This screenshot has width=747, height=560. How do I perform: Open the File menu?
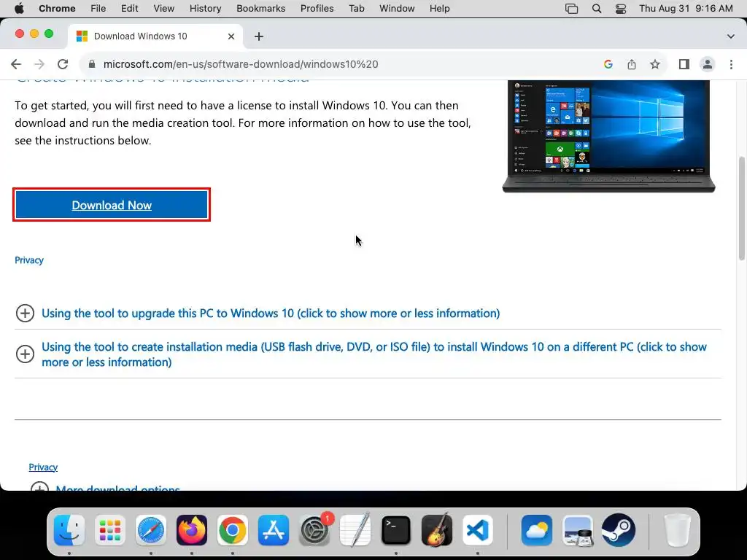click(x=98, y=9)
